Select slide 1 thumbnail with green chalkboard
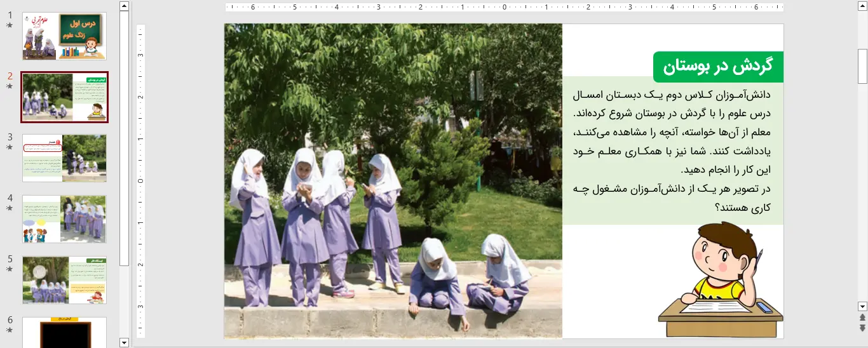 coord(64,36)
